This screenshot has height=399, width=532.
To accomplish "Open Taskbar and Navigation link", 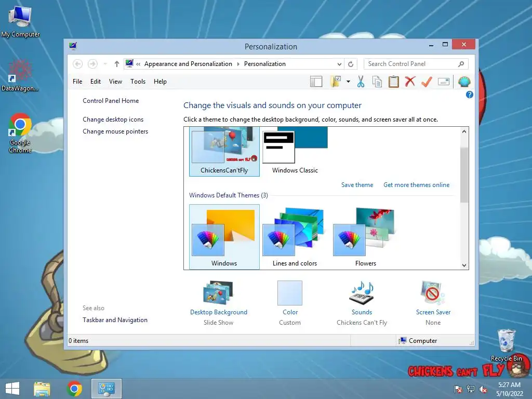I will pyautogui.click(x=115, y=320).
